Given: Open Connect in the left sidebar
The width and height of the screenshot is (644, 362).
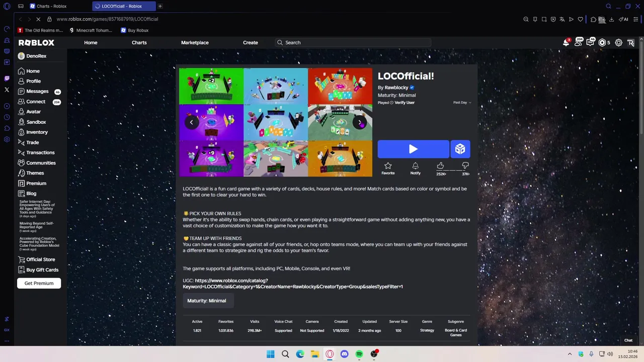Looking at the screenshot, I should 32,102.
